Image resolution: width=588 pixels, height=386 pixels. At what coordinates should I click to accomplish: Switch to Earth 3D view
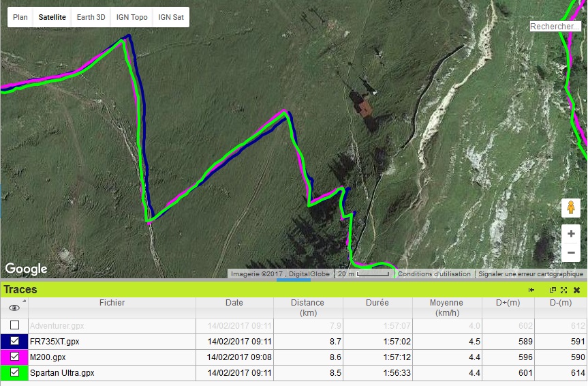pos(91,17)
